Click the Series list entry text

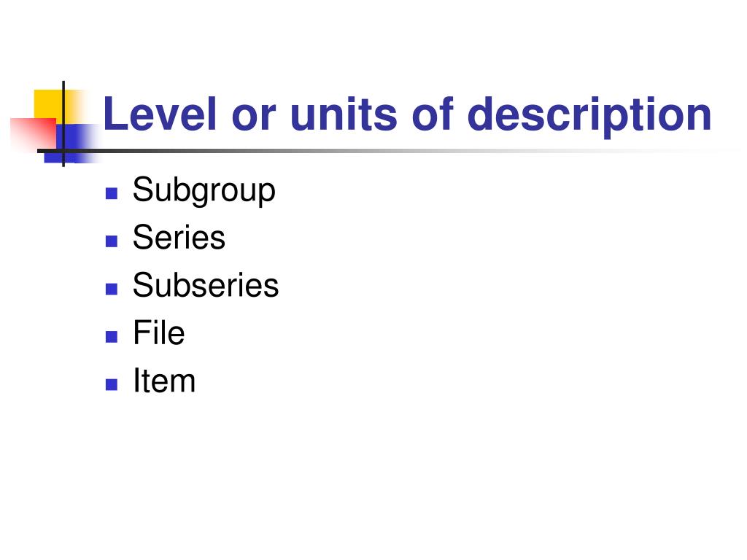(x=179, y=237)
